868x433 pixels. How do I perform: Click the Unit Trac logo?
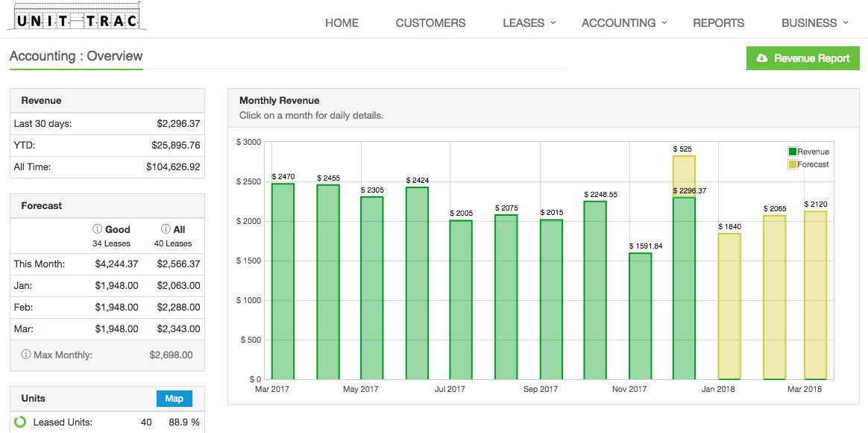point(77,16)
